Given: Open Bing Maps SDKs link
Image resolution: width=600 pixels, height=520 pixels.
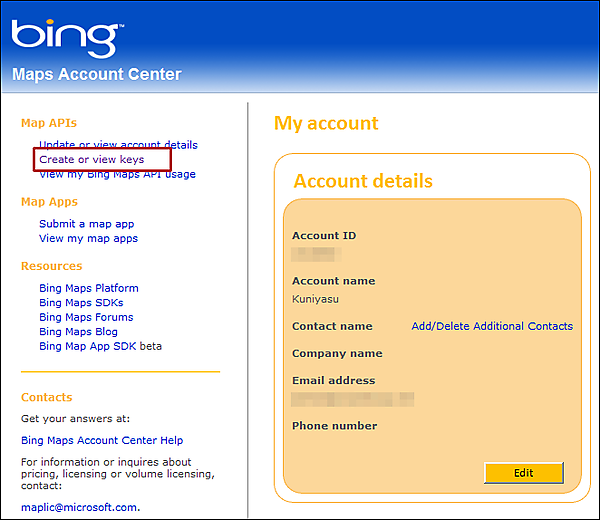Looking at the screenshot, I should pyautogui.click(x=81, y=303).
